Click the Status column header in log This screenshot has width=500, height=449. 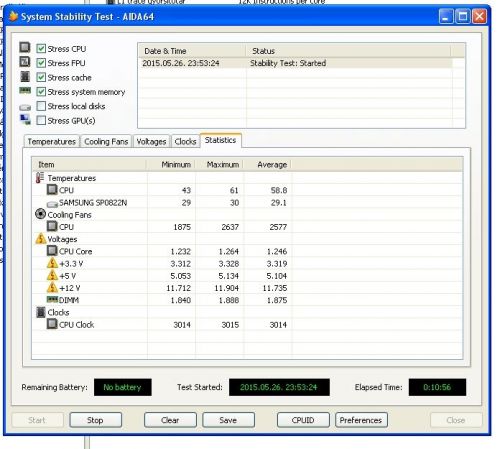point(348,51)
